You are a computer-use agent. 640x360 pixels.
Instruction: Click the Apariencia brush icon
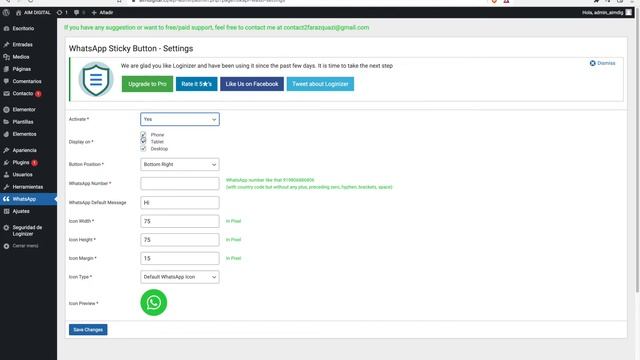(x=6, y=150)
